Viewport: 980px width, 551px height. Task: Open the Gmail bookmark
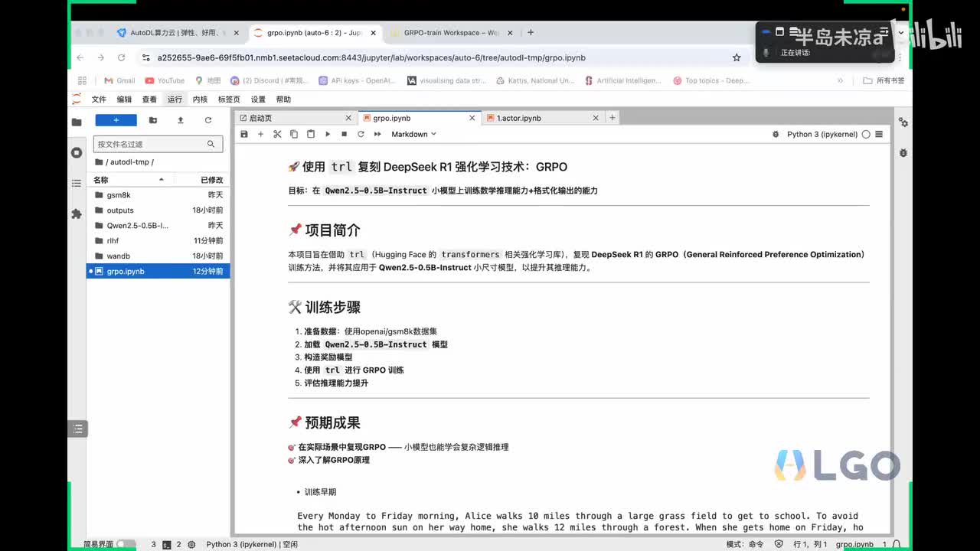point(119,80)
